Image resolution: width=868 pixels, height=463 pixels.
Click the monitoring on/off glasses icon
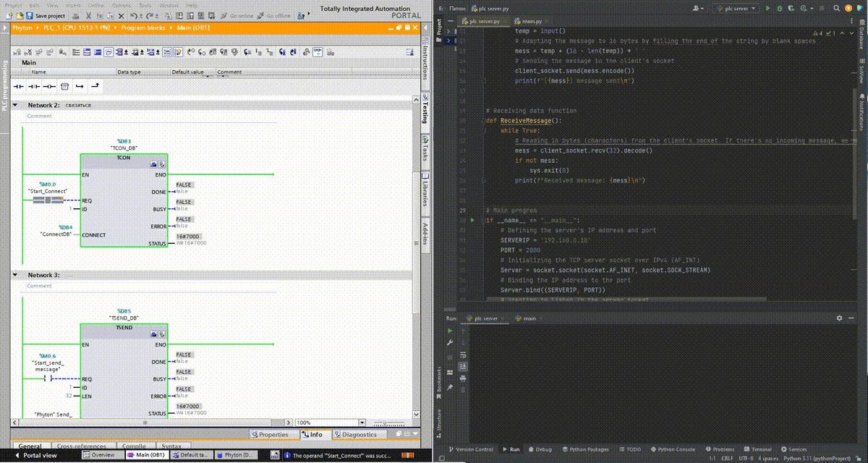tap(318, 52)
